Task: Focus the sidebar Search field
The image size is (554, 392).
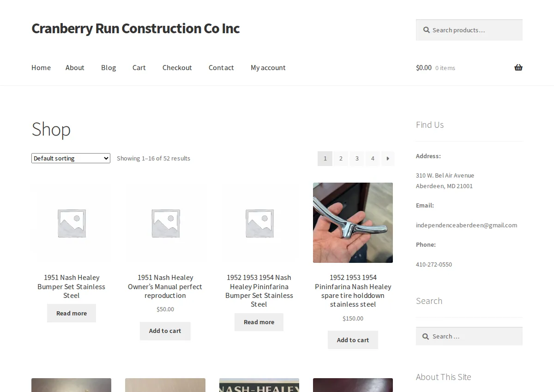Action: click(x=469, y=336)
